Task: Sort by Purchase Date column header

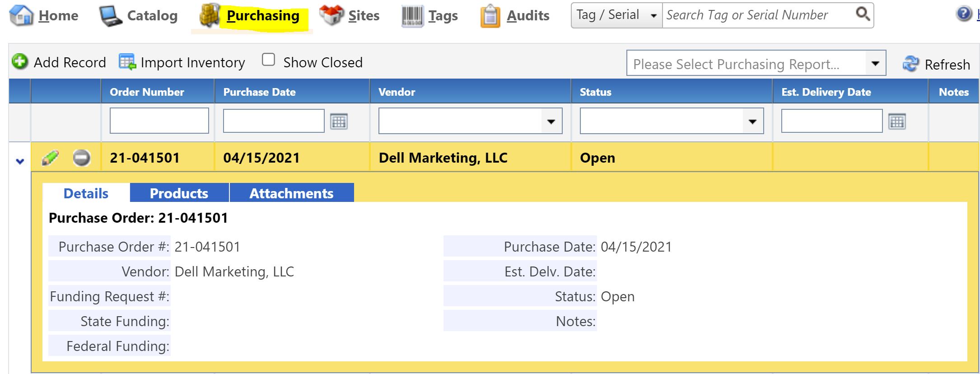Action: point(259,92)
